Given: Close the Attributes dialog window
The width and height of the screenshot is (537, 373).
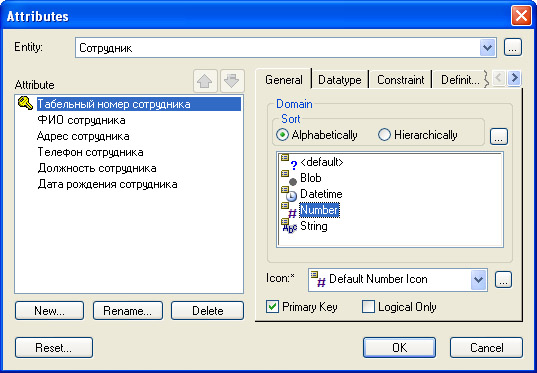Looking at the screenshot, I should coord(521,16).
